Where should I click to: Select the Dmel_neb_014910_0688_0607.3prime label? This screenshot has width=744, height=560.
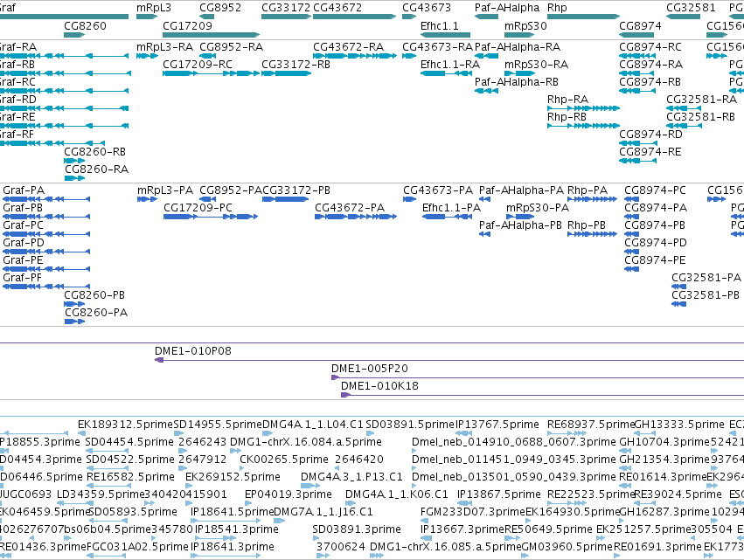click(514, 442)
